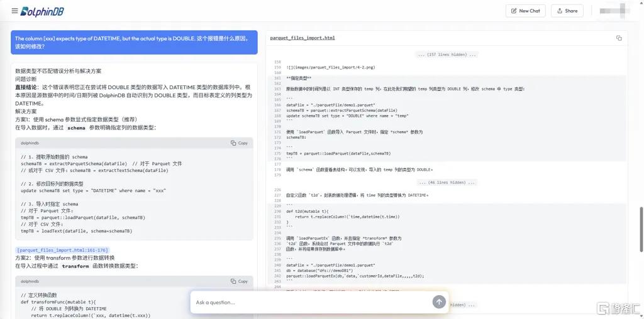Screen dimensions: 644x319
Task: Click the 解决方案 heading
Action: [26, 111]
